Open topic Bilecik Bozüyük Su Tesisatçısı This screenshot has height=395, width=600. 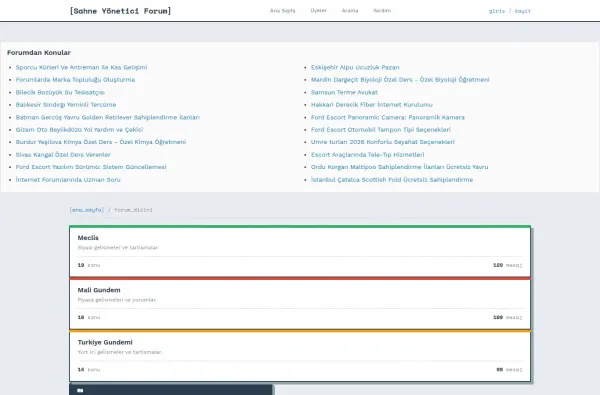(x=60, y=92)
